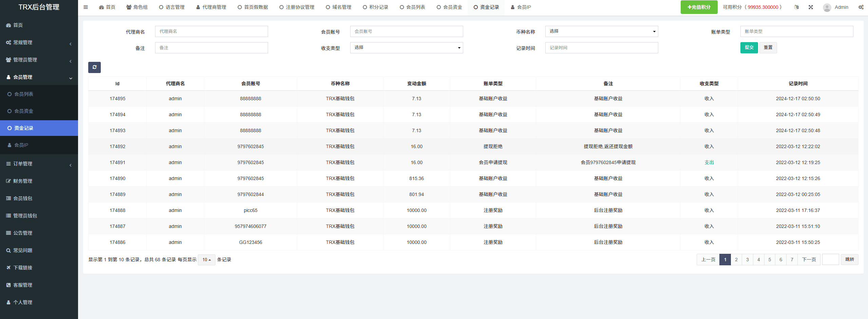Open 个人管理 in the sidebar
The width and height of the screenshot is (868, 319).
[39, 302]
